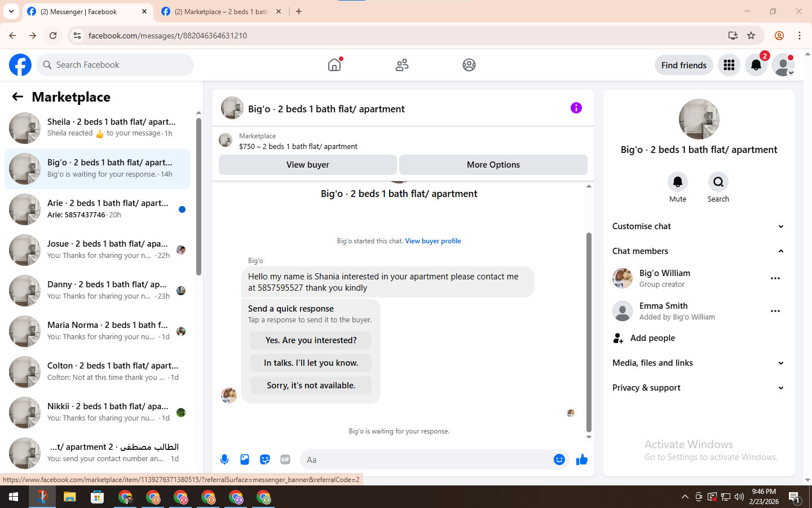Send quick response 'In talks. I'll let you know.'
Screen dimensions: 812x508
point(311,363)
